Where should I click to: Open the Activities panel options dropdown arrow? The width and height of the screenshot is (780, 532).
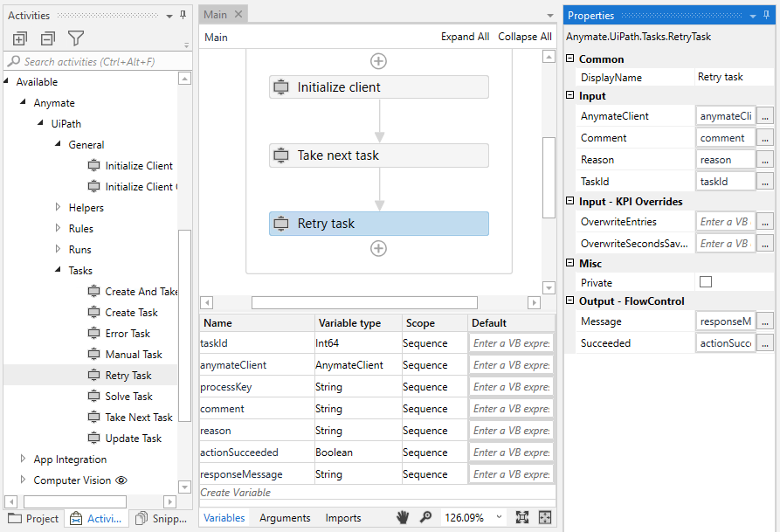pyautogui.click(x=169, y=16)
